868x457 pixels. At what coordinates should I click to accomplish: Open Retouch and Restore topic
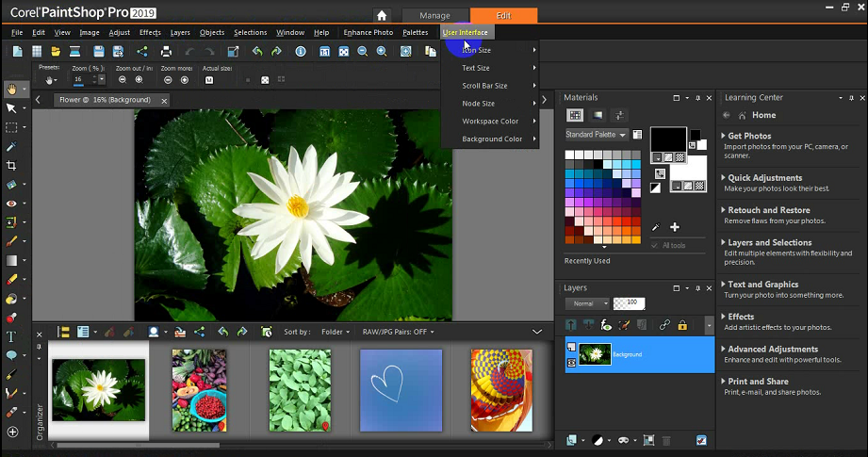[x=768, y=210]
